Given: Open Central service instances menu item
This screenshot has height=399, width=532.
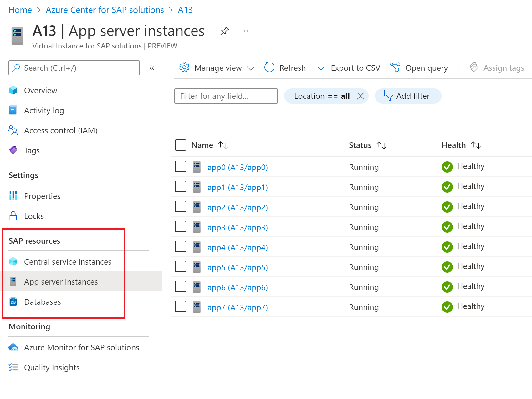Looking at the screenshot, I should pyautogui.click(x=68, y=262).
